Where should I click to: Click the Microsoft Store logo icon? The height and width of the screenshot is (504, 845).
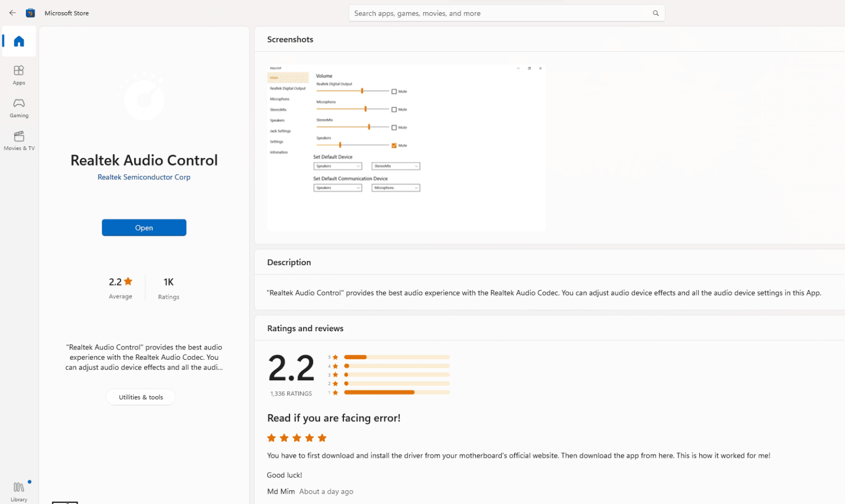pyautogui.click(x=30, y=13)
